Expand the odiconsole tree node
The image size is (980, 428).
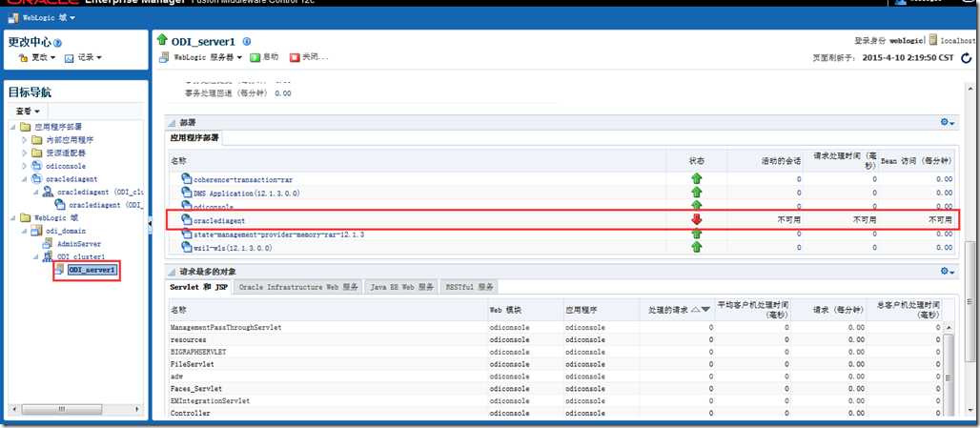tap(25, 166)
